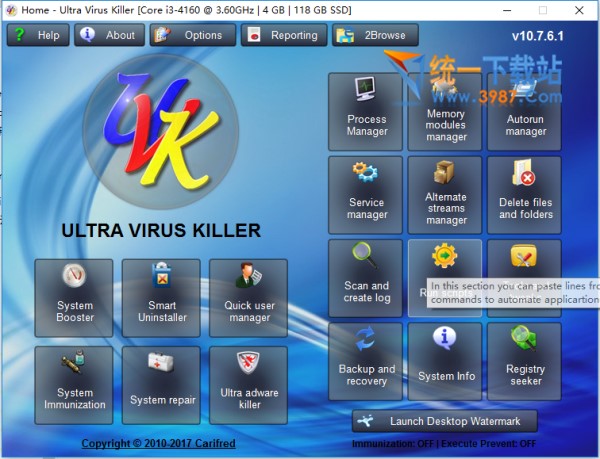Viewport: 600px width, 459px height.
Task: Open Quick user manager
Action: tap(248, 298)
